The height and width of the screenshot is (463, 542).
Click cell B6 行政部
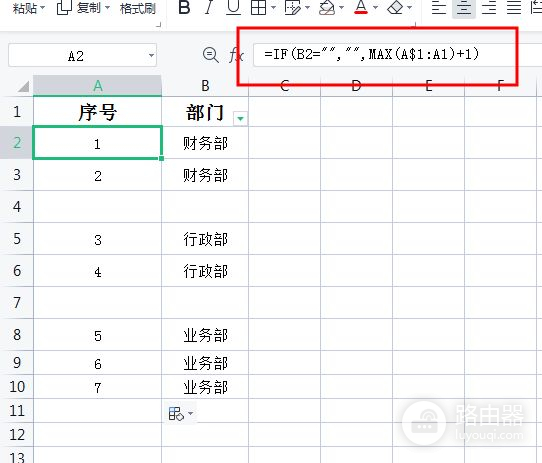click(205, 271)
